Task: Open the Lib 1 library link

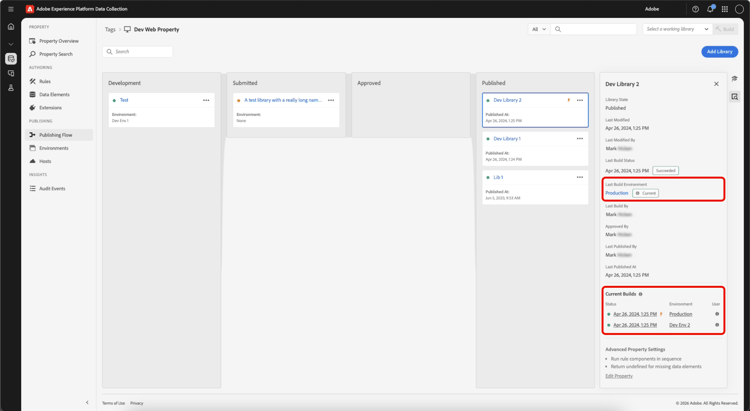Action: [x=498, y=178]
